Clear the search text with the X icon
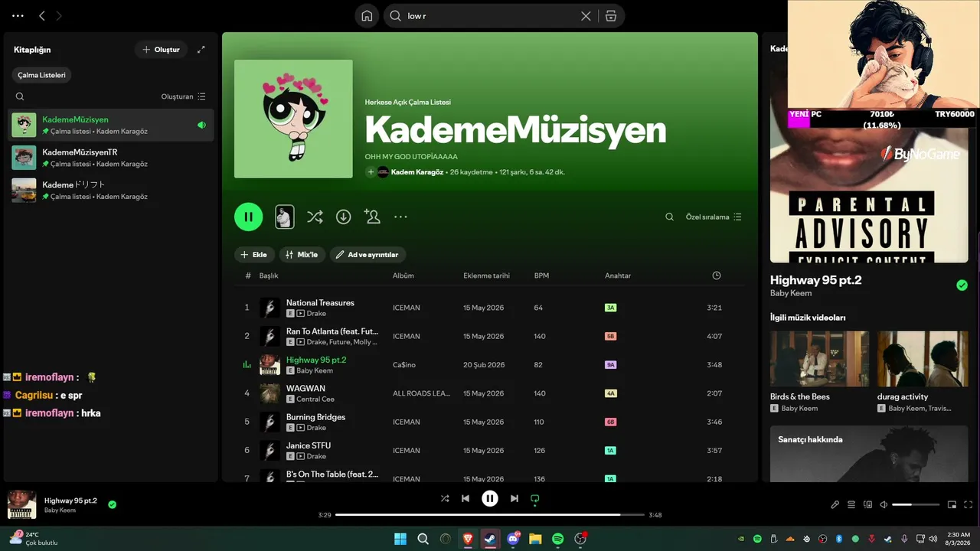Image resolution: width=980 pixels, height=551 pixels. point(586,16)
